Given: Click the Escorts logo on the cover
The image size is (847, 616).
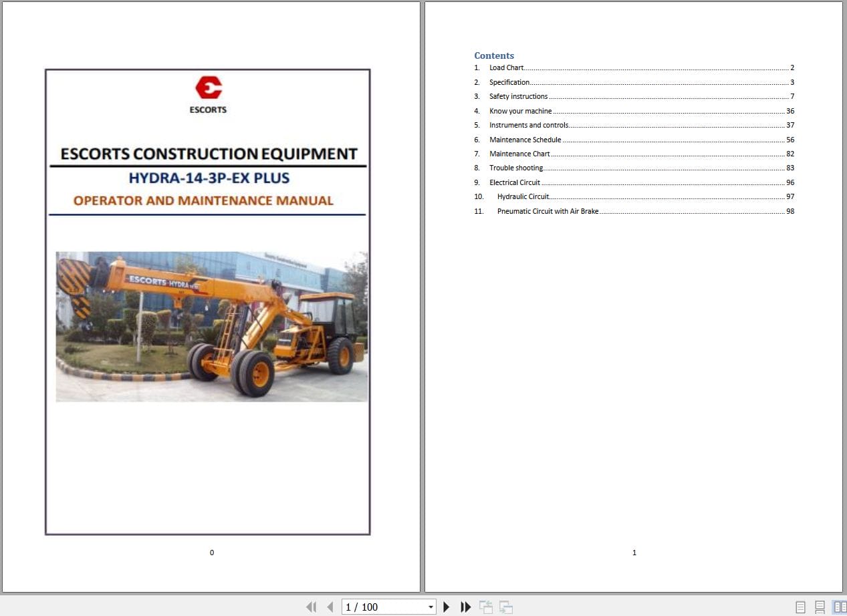Looking at the screenshot, I should point(208,95).
